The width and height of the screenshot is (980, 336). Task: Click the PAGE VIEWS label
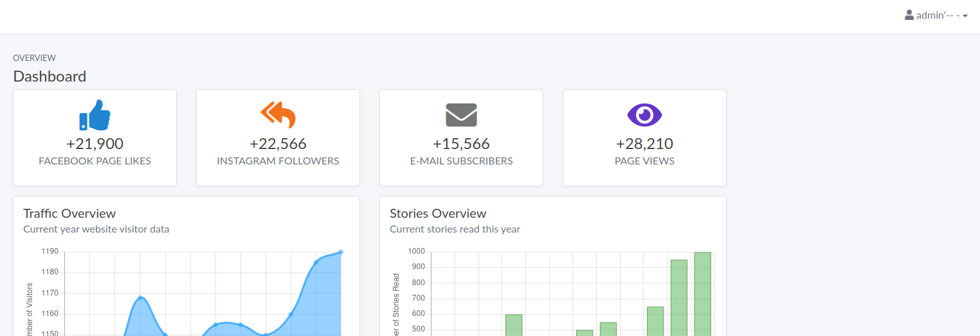tap(644, 161)
